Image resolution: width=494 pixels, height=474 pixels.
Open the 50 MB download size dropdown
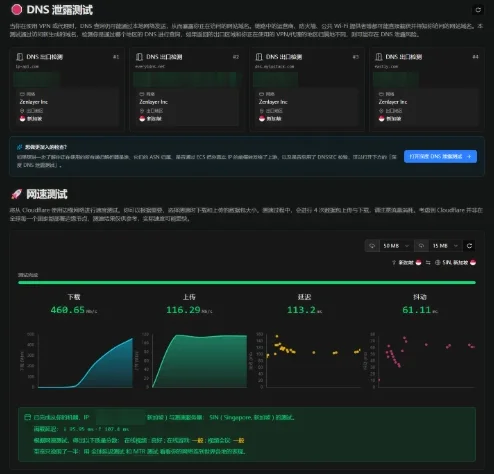(396, 246)
